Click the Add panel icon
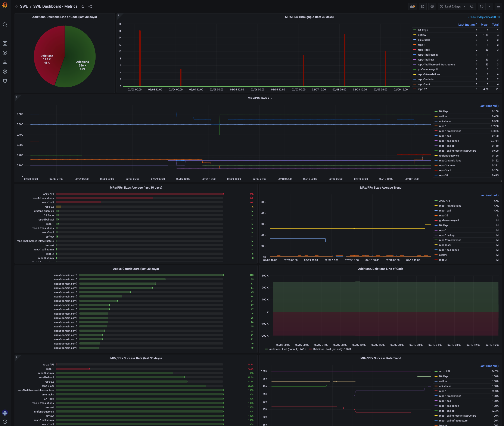 tap(413, 6)
